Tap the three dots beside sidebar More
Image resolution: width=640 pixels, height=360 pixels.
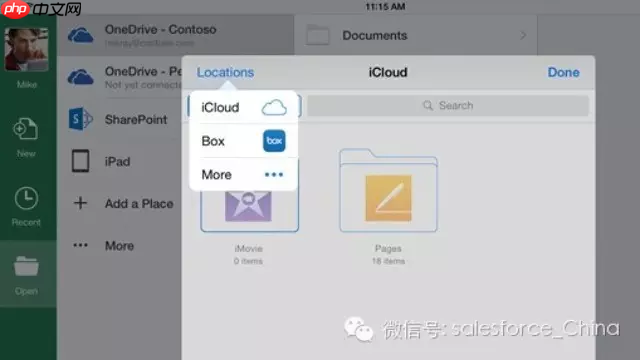[80, 245]
